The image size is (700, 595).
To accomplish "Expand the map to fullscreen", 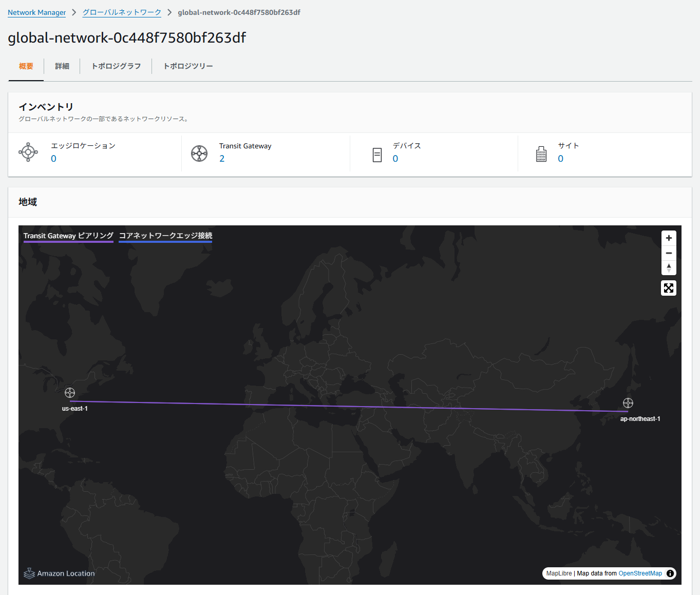I will pos(669,288).
